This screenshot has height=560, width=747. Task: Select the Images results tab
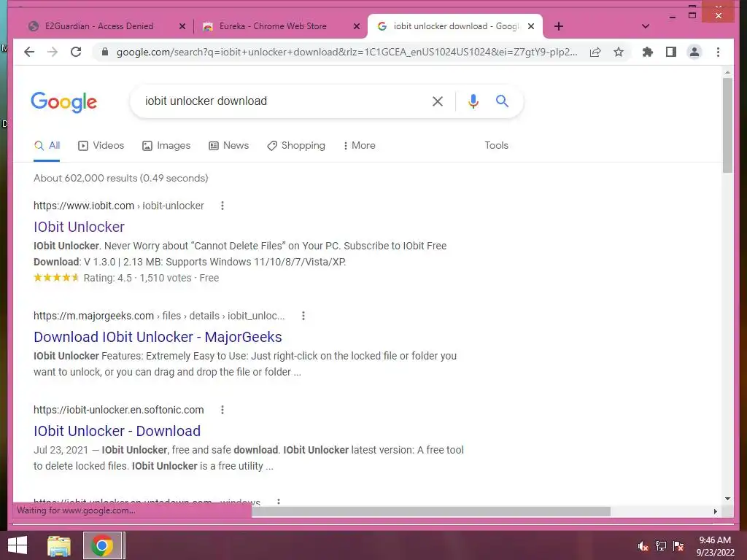pyautogui.click(x=166, y=146)
